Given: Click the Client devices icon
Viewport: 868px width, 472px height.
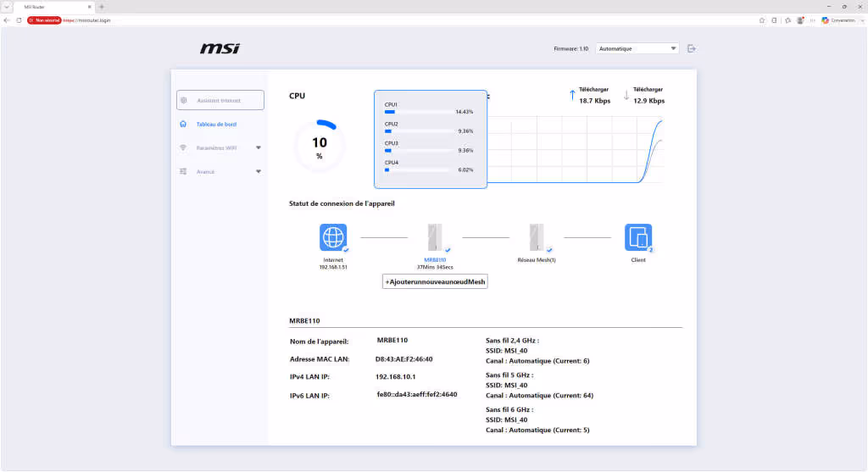Looking at the screenshot, I should 638,237.
